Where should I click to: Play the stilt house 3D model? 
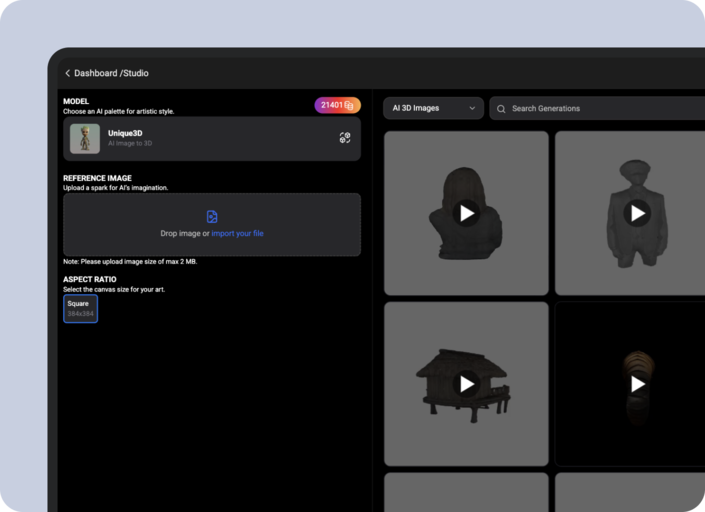pyautogui.click(x=466, y=384)
